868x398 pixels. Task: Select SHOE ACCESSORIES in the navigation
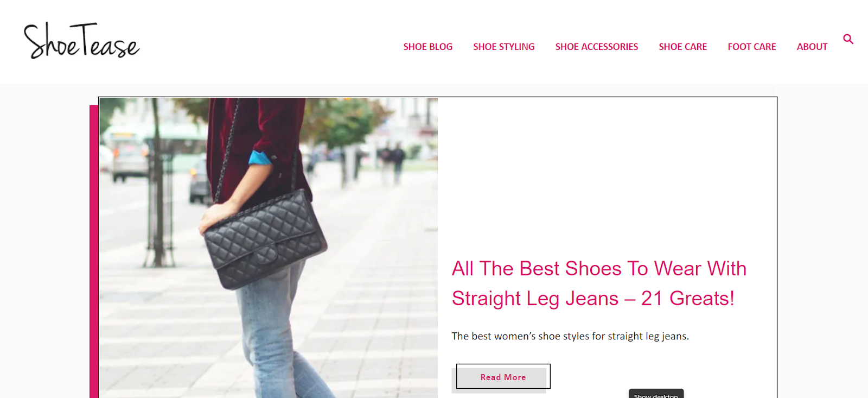pyautogui.click(x=597, y=47)
